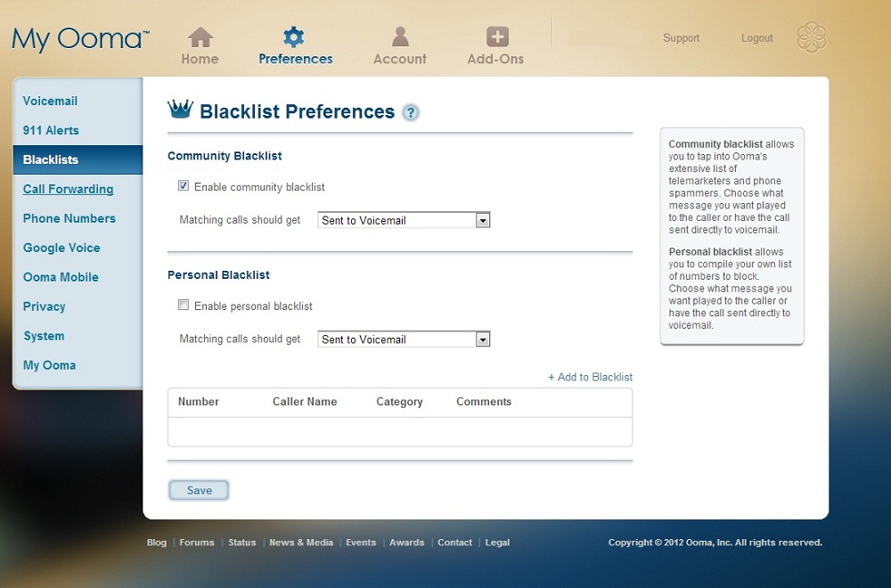Click the copyright 2012 Ooma text
Screen dimensions: 891x588
pos(715,543)
